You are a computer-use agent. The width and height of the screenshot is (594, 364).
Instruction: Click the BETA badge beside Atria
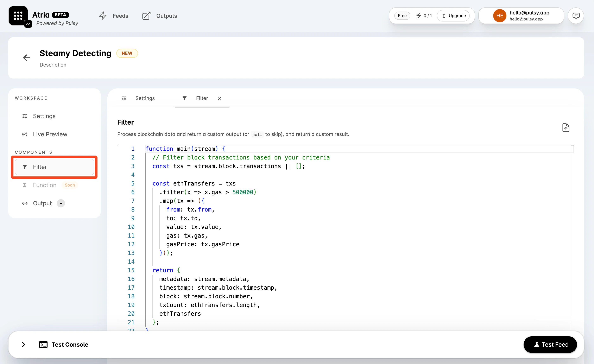[x=60, y=15]
